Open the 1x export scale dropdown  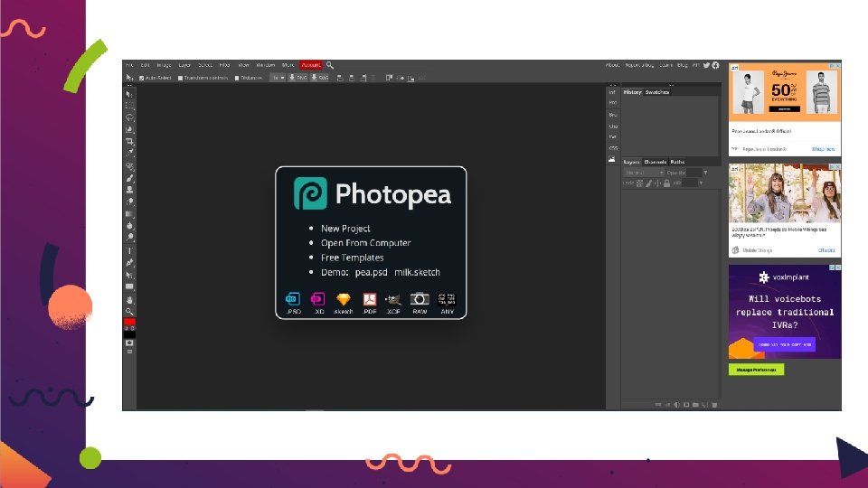click(x=278, y=78)
